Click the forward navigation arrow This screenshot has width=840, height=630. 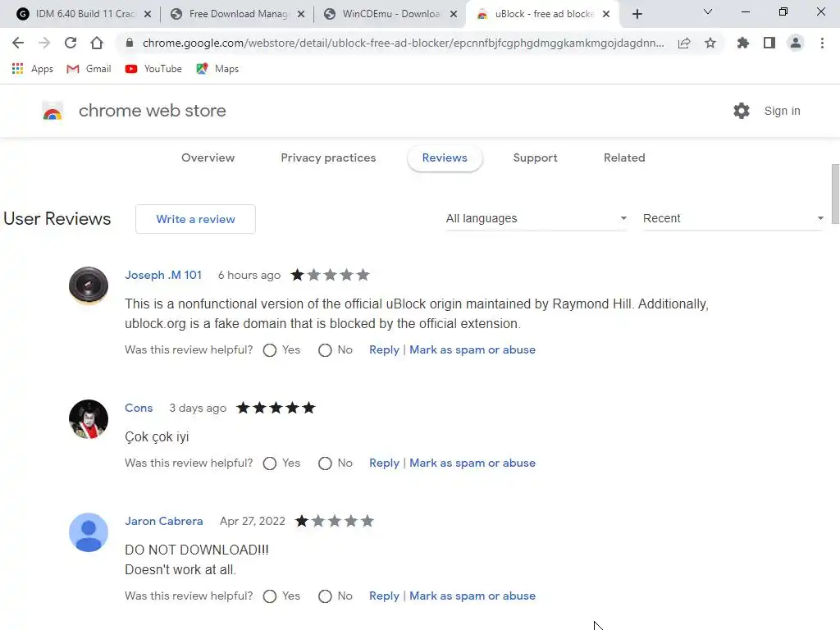point(44,43)
